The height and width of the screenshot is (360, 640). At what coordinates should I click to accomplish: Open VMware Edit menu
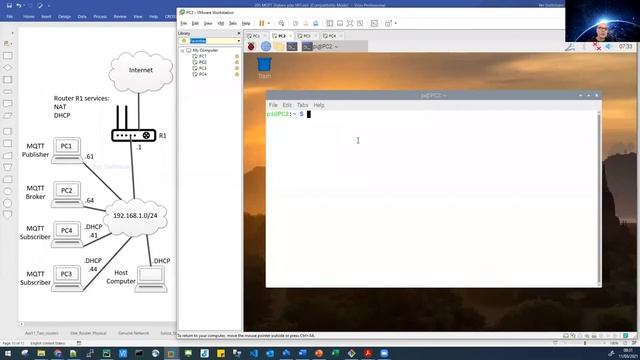click(x=195, y=23)
